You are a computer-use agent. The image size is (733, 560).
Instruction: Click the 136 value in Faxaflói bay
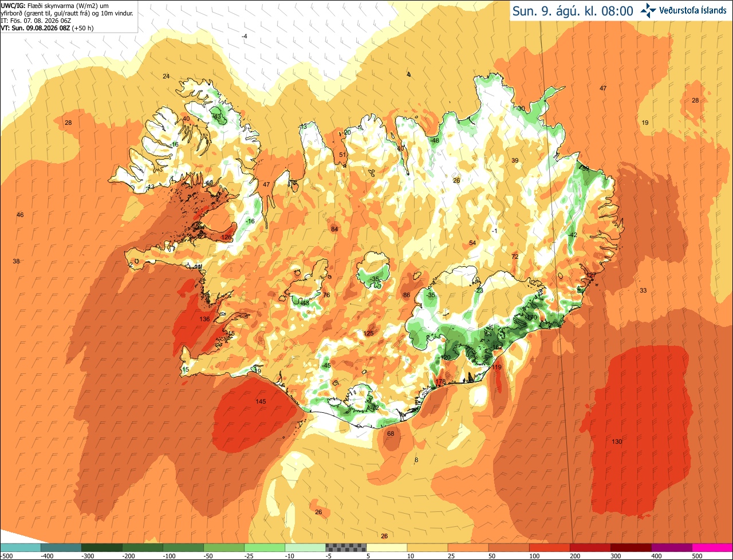coord(204,319)
